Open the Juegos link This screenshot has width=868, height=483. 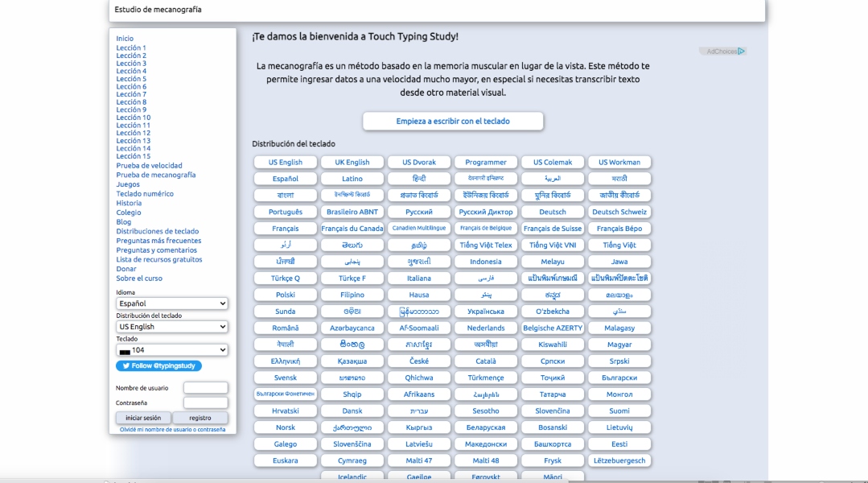pyautogui.click(x=128, y=184)
